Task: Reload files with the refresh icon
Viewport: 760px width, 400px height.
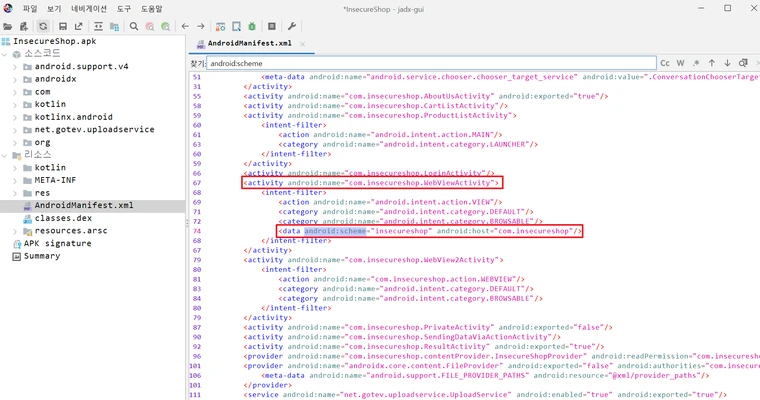Action: point(43,27)
